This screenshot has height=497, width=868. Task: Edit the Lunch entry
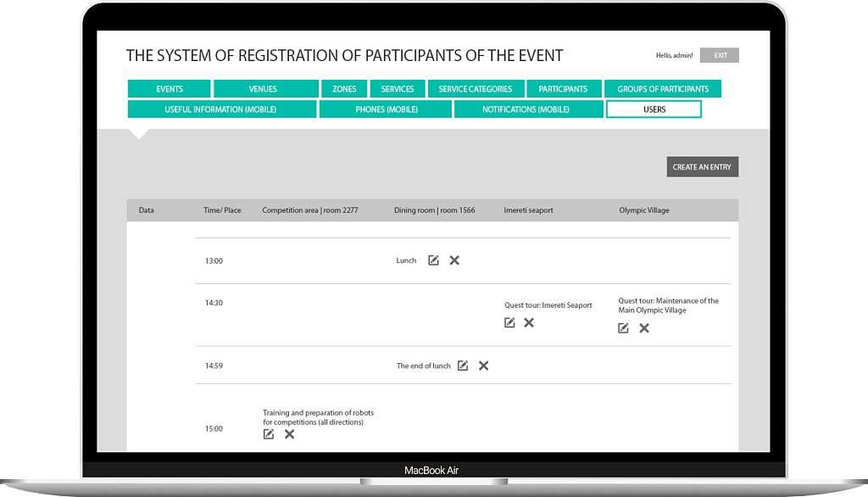pos(433,260)
